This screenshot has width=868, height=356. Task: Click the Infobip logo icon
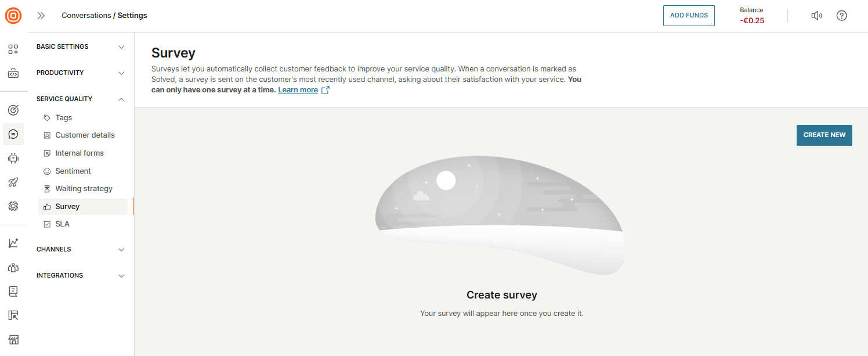point(13,16)
